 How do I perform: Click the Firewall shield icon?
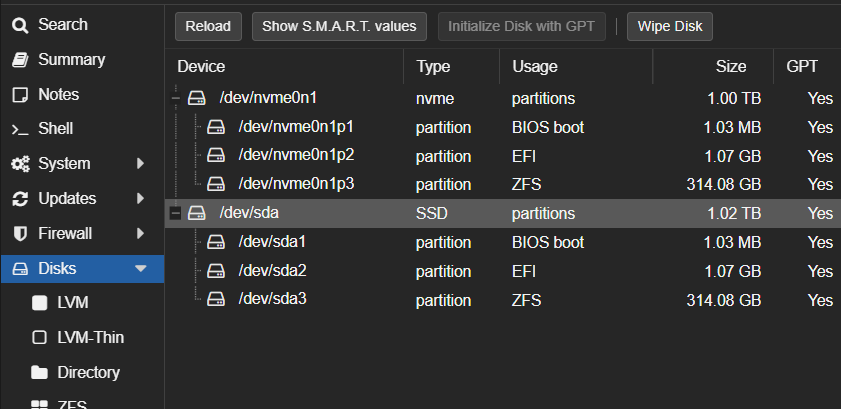19,233
